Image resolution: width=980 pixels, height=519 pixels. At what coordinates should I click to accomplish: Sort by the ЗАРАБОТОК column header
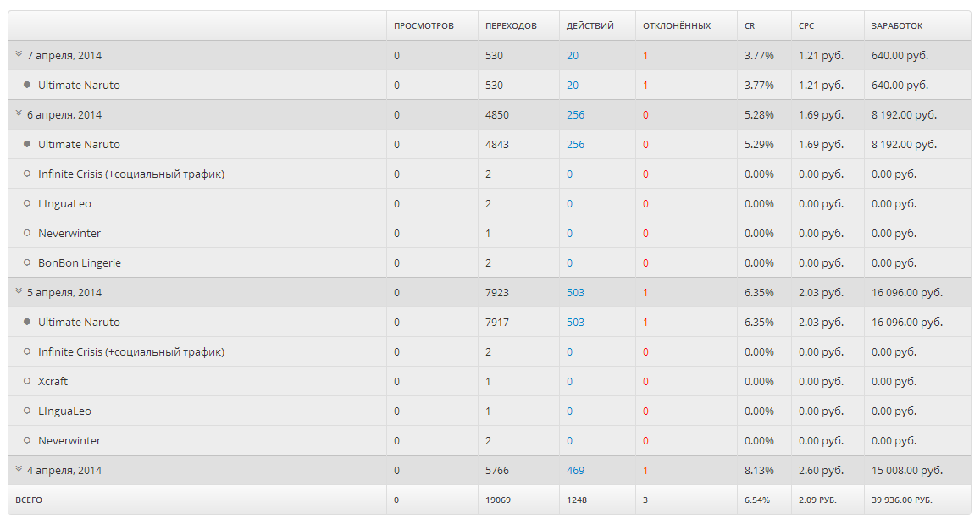[x=897, y=26]
